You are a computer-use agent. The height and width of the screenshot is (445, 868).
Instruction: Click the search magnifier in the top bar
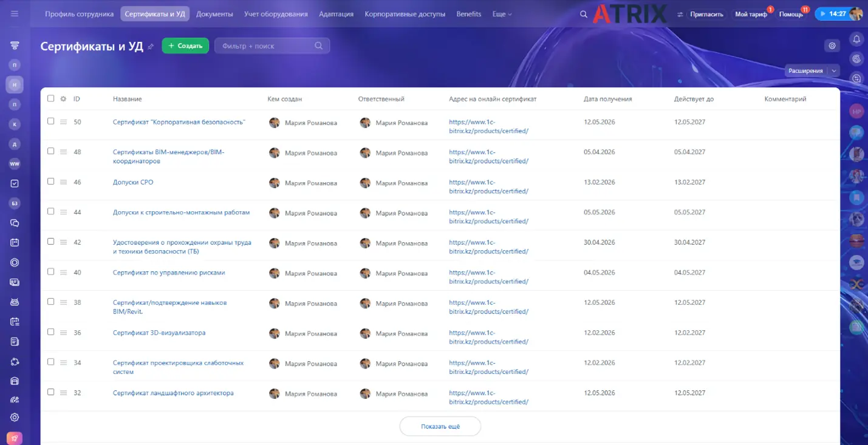[584, 14]
